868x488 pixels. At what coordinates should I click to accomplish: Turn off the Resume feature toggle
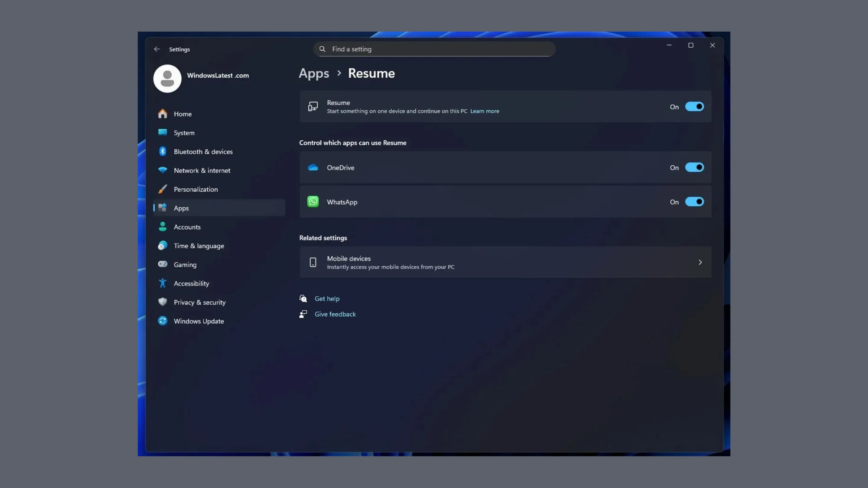pyautogui.click(x=694, y=107)
